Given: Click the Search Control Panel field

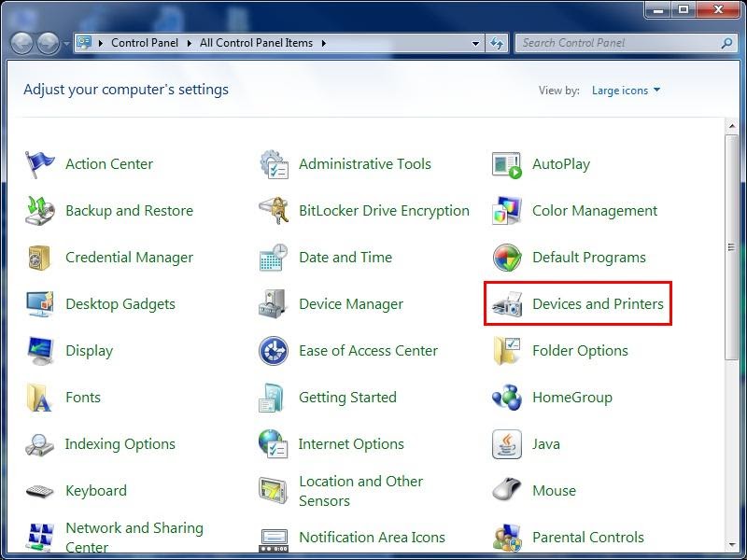Looking at the screenshot, I should tap(626, 43).
